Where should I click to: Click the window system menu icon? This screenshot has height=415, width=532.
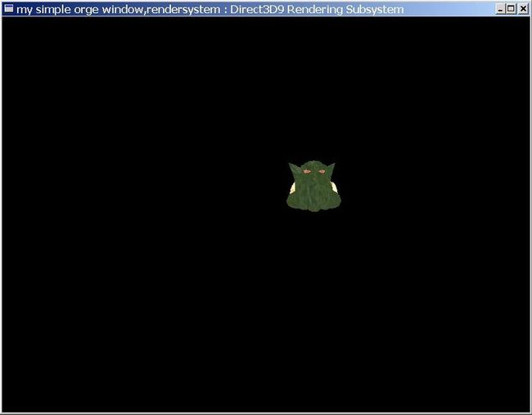click(x=8, y=8)
